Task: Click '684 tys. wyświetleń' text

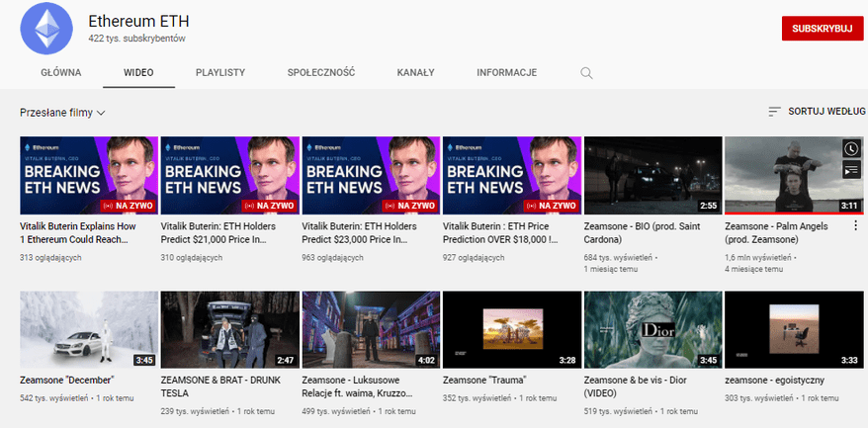Action: click(618, 258)
